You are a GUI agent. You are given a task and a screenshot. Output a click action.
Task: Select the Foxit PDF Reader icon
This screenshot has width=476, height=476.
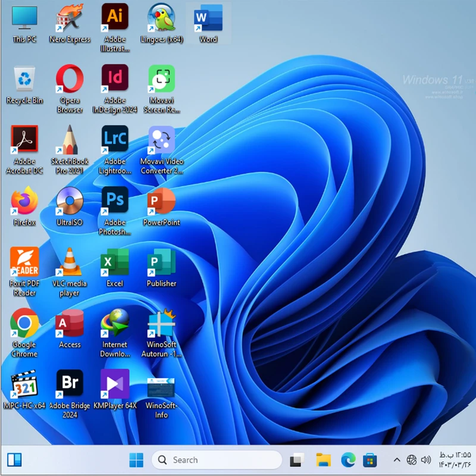tap(24, 262)
